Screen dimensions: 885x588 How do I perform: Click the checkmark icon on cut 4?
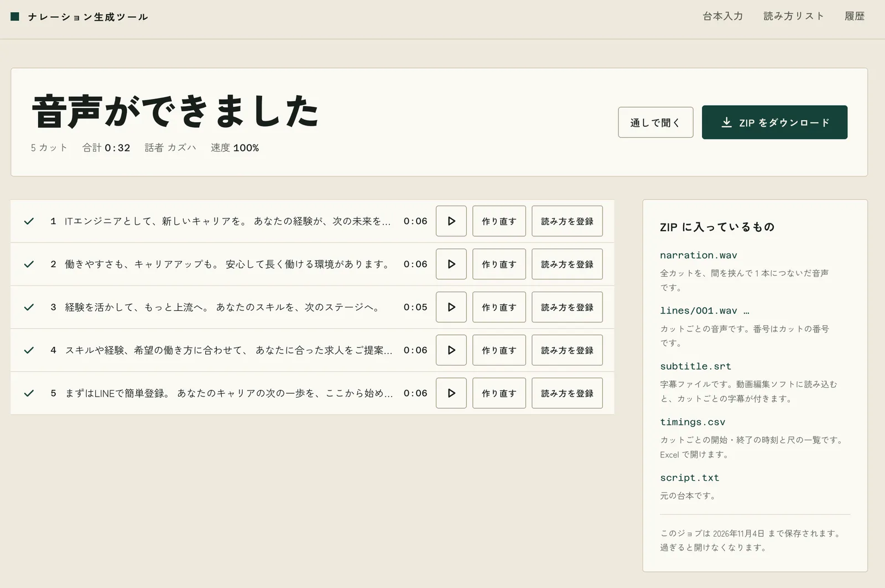click(x=29, y=350)
